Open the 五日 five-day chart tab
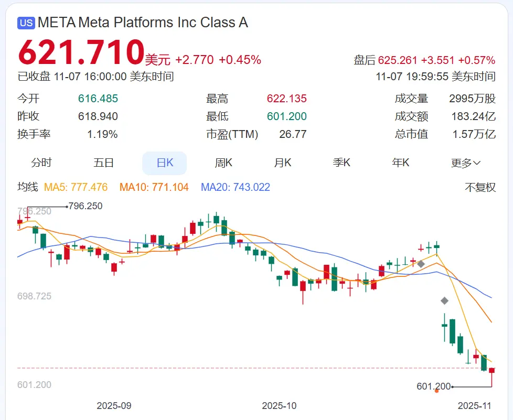This screenshot has width=513, height=420. tap(103, 163)
